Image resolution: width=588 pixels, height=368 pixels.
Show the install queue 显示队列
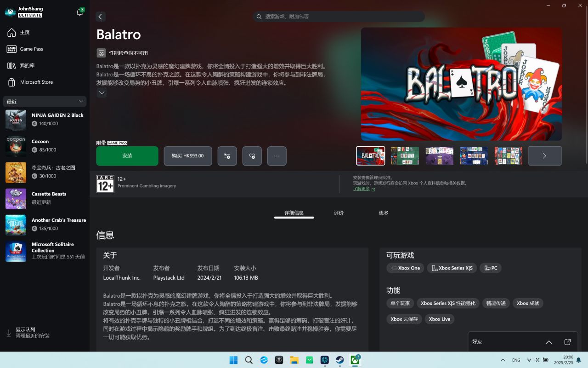[45, 333]
